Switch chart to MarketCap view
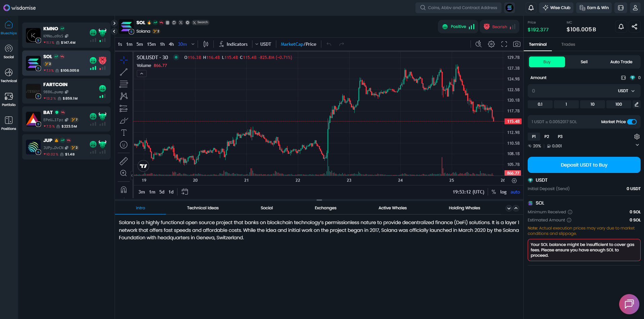Screen dimensions: 644x319 pos(291,44)
